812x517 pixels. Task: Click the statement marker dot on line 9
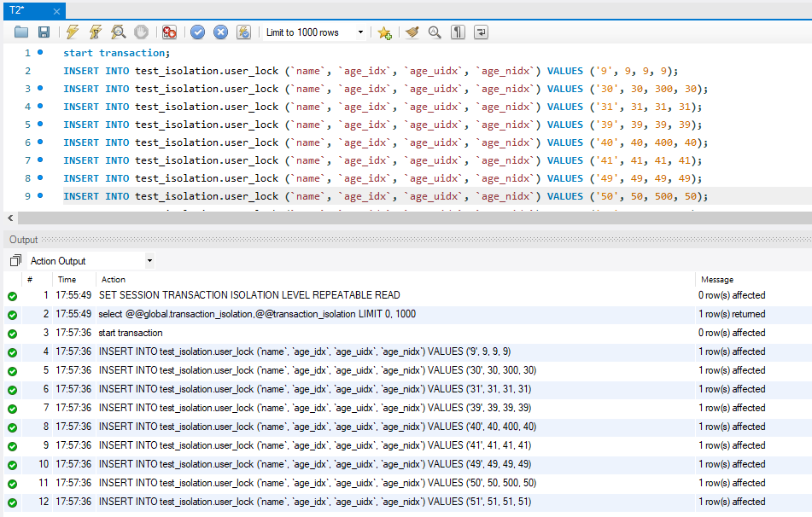40,195
